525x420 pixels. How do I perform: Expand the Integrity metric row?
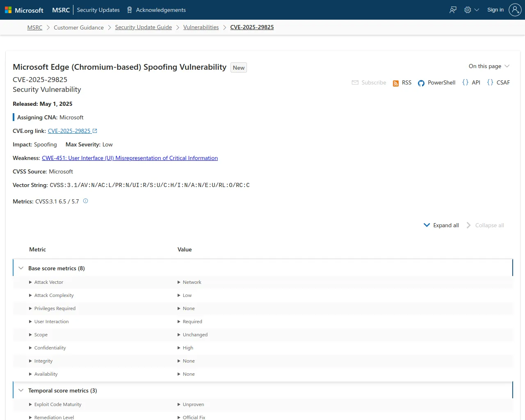click(x=41, y=361)
